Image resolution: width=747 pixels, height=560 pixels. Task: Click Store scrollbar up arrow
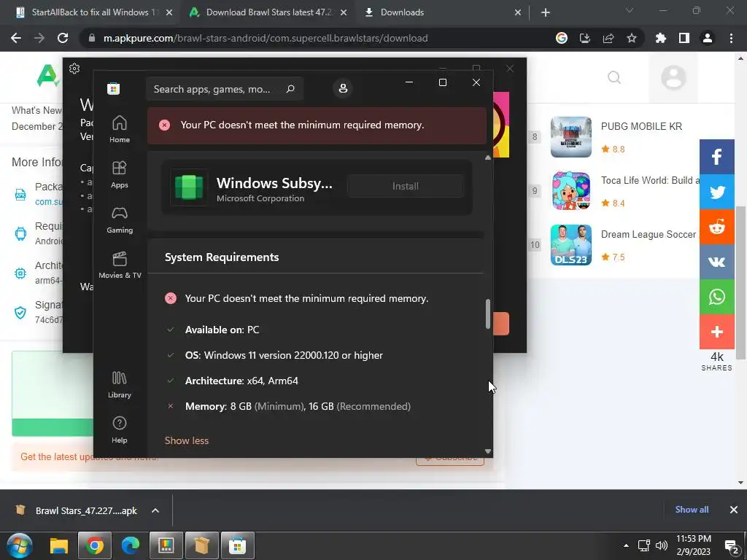click(x=487, y=157)
